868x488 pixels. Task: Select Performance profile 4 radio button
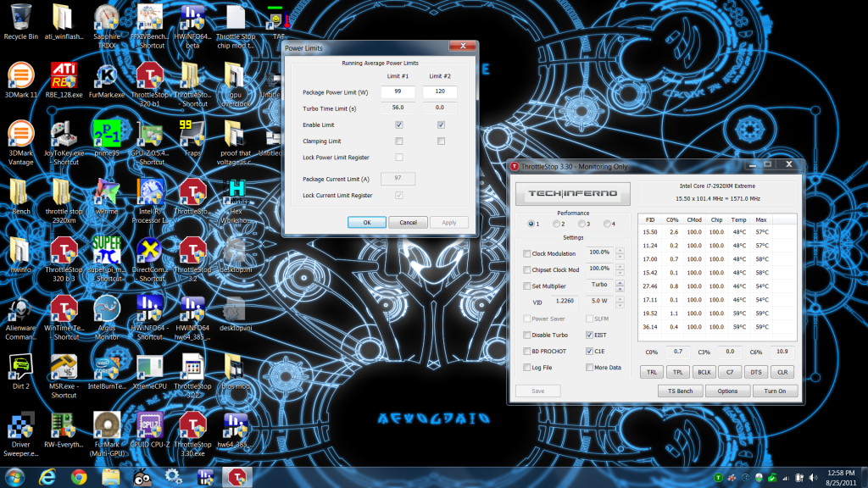pyautogui.click(x=607, y=224)
